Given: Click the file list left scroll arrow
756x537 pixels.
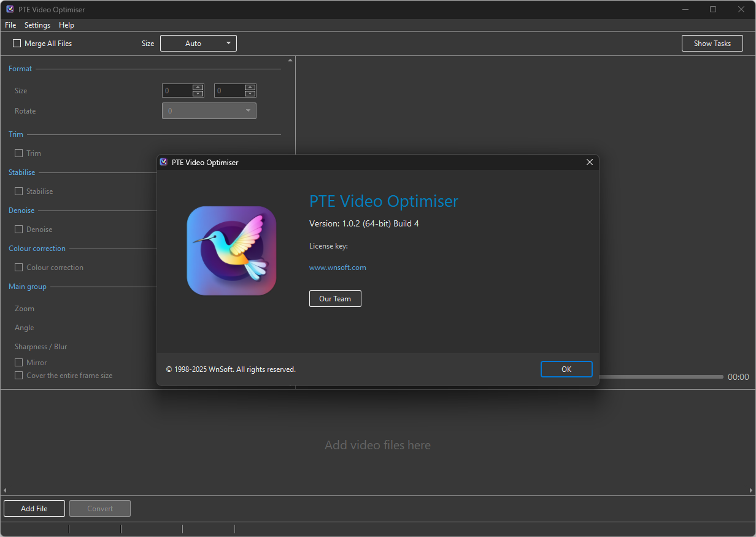Looking at the screenshot, I should pyautogui.click(x=5, y=490).
